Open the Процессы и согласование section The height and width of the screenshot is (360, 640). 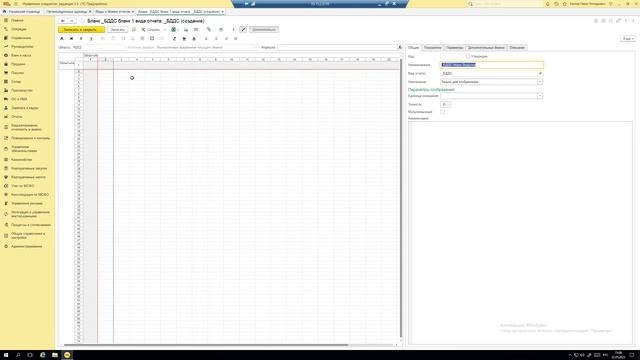click(x=31, y=225)
